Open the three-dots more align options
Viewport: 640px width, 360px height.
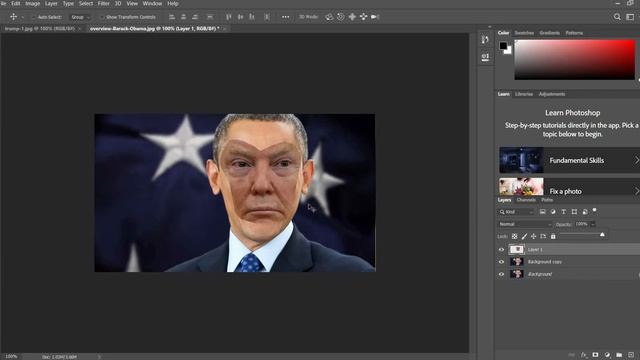[x=285, y=17]
